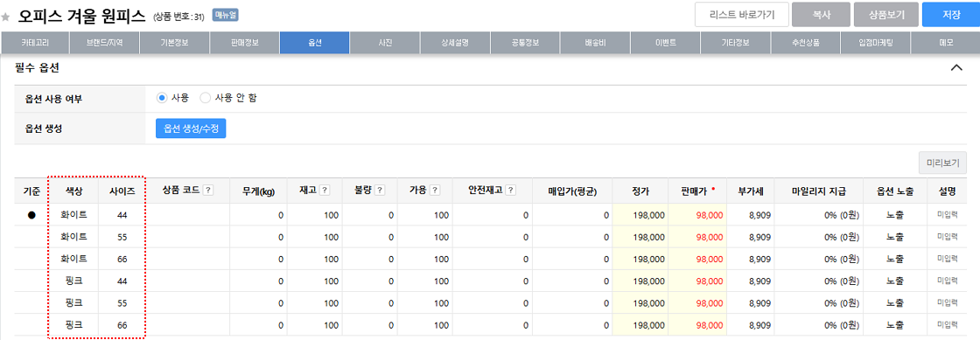The width and height of the screenshot is (980, 340).
Task: Open help icon next to 불량 column
Action: (380, 191)
